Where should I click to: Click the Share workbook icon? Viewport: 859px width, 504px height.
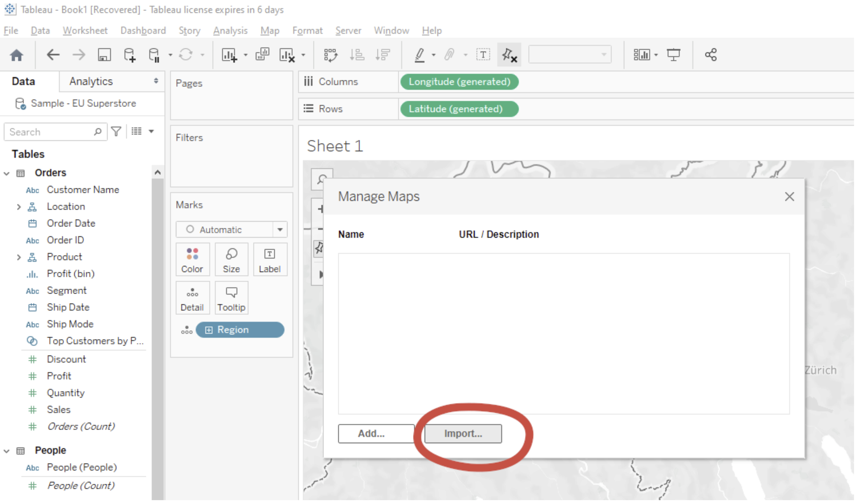point(711,55)
